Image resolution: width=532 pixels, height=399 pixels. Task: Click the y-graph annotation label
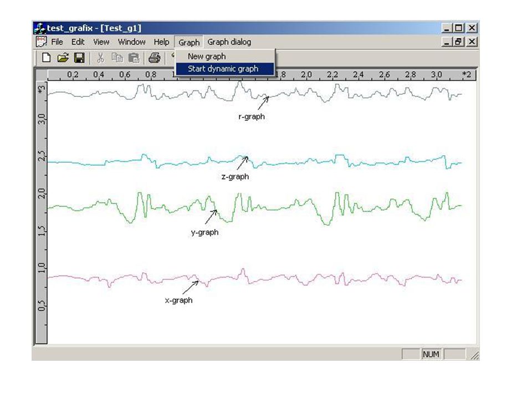pos(204,232)
